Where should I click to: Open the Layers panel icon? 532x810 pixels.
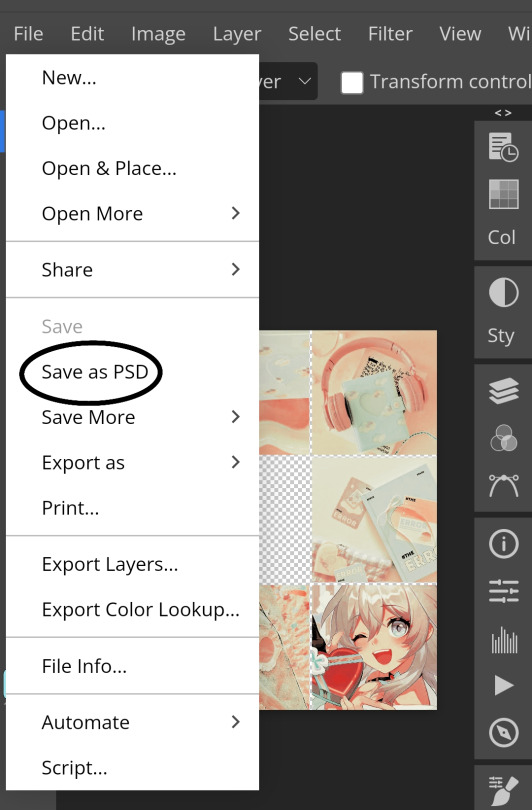(x=503, y=391)
